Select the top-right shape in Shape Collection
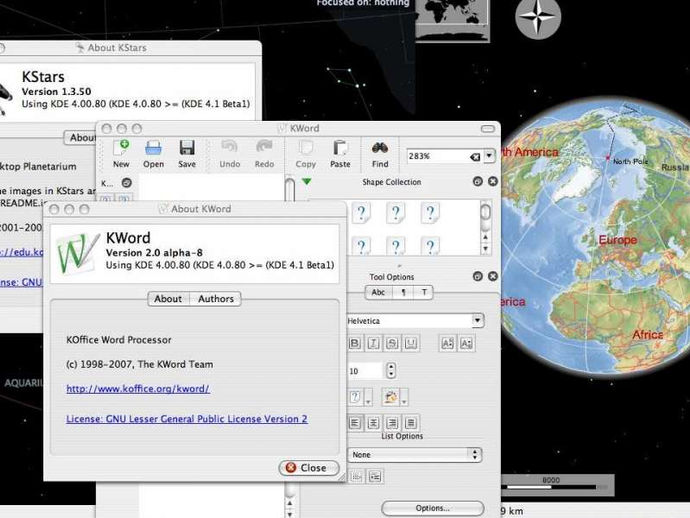Image resolution: width=690 pixels, height=518 pixels. click(x=430, y=213)
